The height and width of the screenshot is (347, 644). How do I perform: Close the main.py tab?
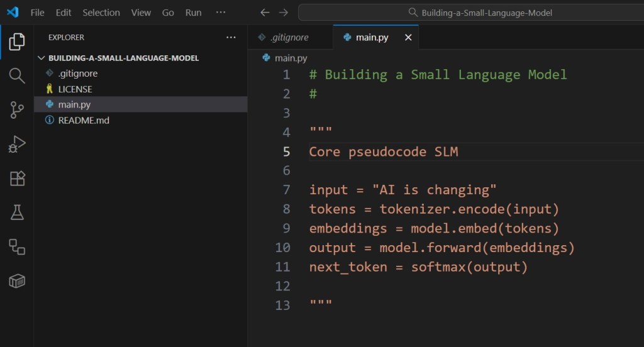pyautogui.click(x=408, y=37)
